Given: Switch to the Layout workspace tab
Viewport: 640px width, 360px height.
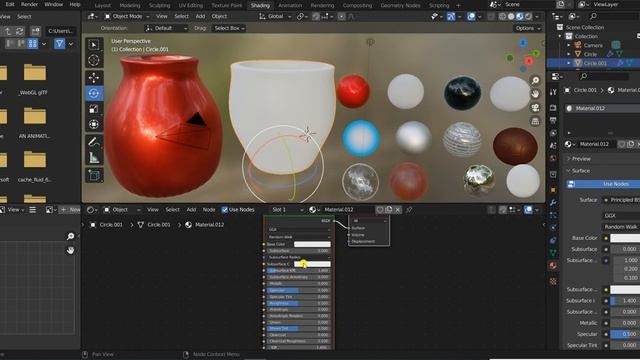Looking at the screenshot, I should point(102,5).
